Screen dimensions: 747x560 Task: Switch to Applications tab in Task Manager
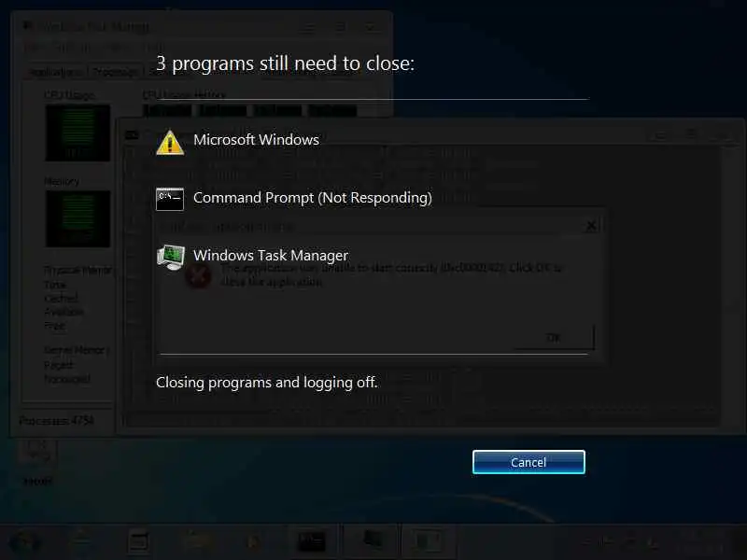55,72
